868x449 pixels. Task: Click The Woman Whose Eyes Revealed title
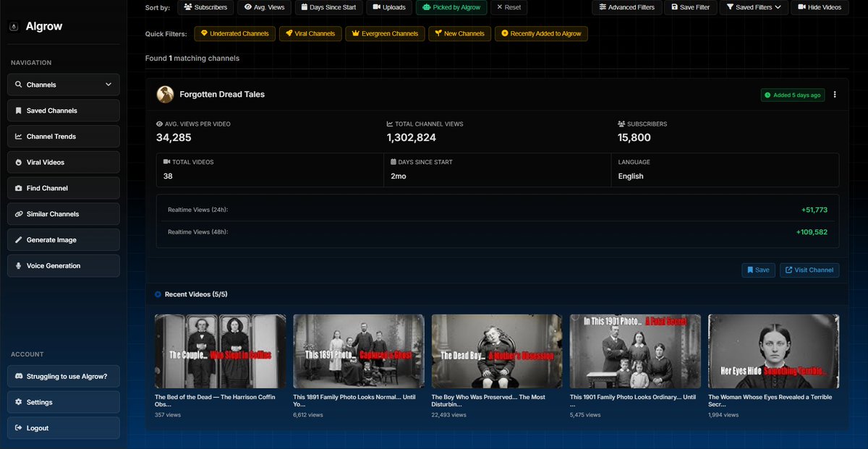770,401
